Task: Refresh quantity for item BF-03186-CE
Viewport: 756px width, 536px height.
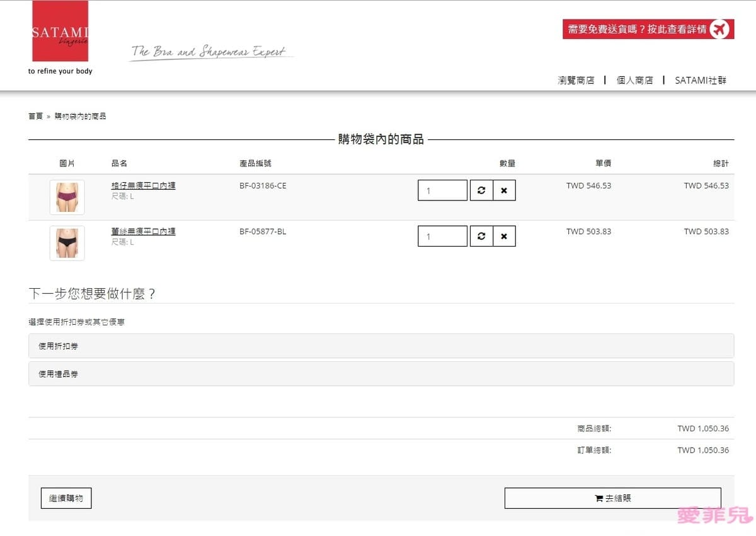Action: tap(481, 190)
